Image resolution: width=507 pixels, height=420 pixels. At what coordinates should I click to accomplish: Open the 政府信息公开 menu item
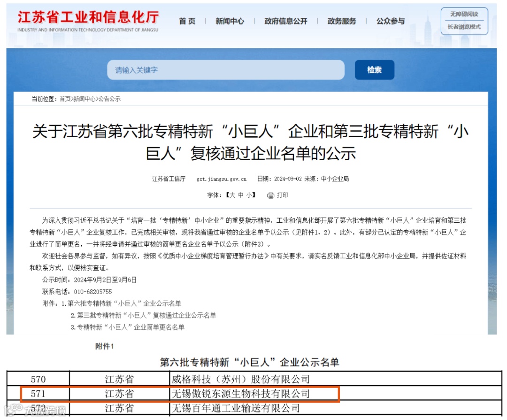point(286,21)
